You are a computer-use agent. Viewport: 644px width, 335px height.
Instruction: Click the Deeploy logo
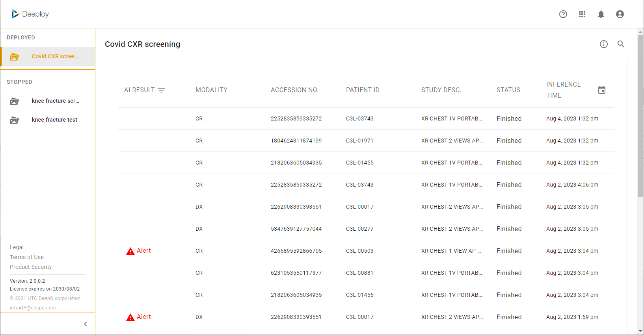pos(30,14)
